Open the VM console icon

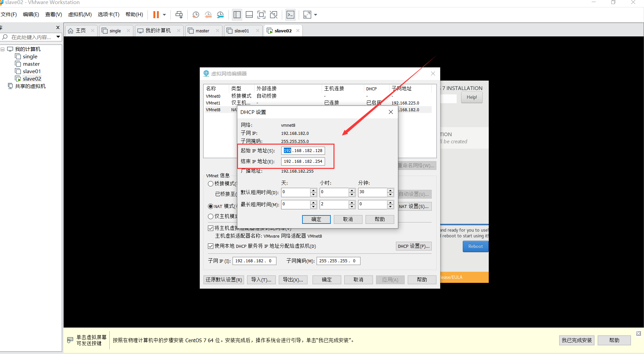coord(290,15)
